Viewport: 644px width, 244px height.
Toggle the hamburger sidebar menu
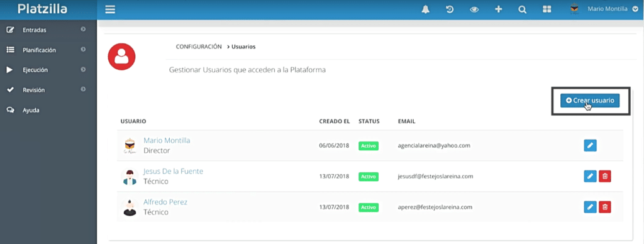click(110, 9)
